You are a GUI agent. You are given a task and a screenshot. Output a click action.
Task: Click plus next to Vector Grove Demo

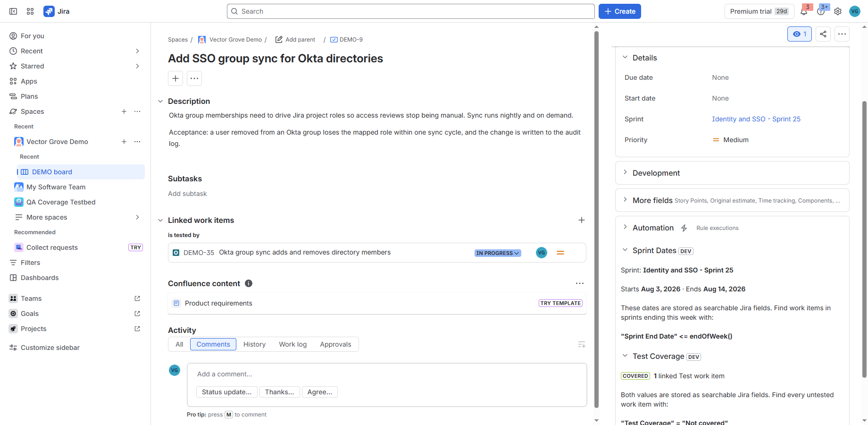tap(124, 142)
